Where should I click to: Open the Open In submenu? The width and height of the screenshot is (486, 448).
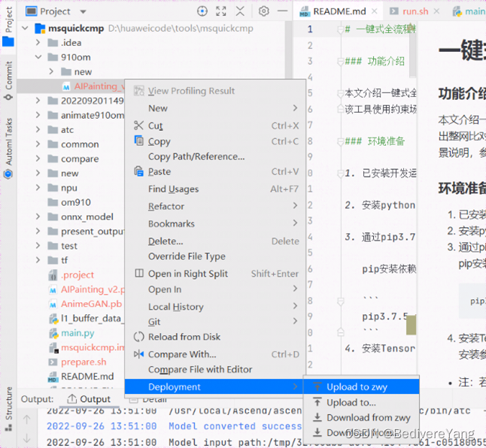pyautogui.click(x=215, y=289)
